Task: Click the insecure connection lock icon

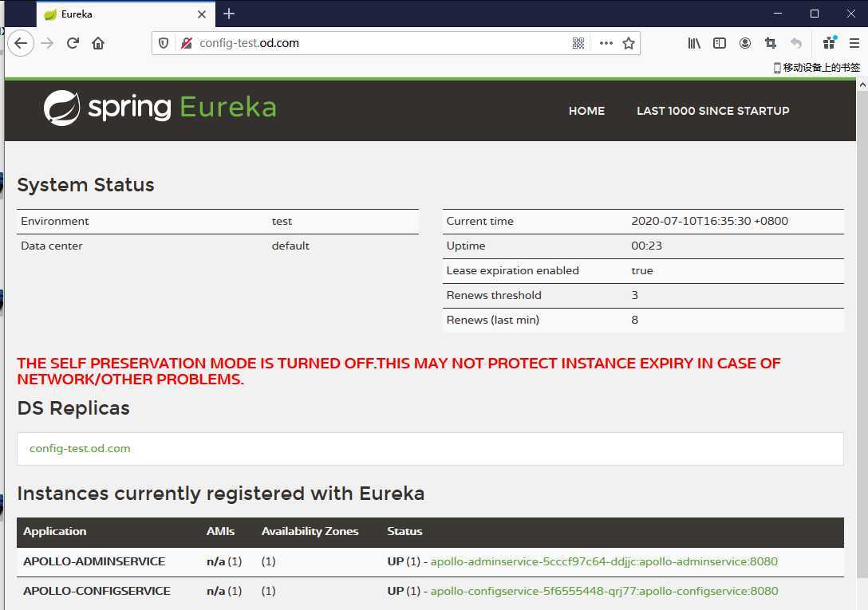Action: (x=187, y=43)
